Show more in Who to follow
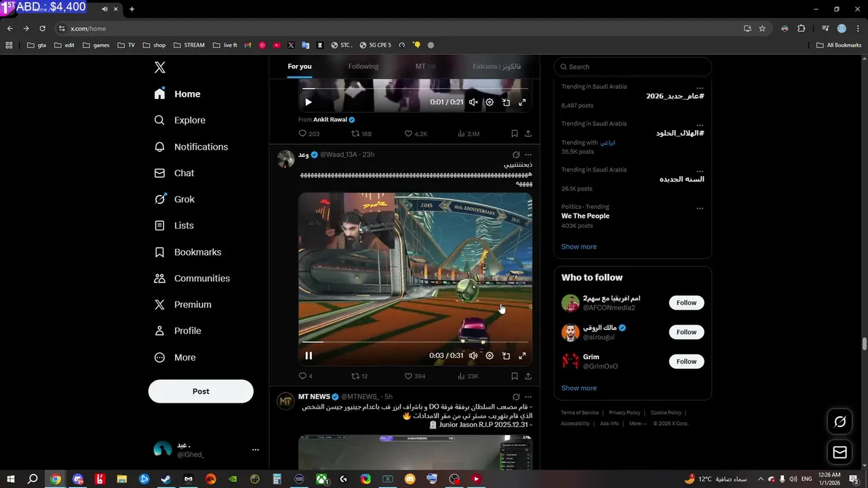868x488 pixels. 579,388
